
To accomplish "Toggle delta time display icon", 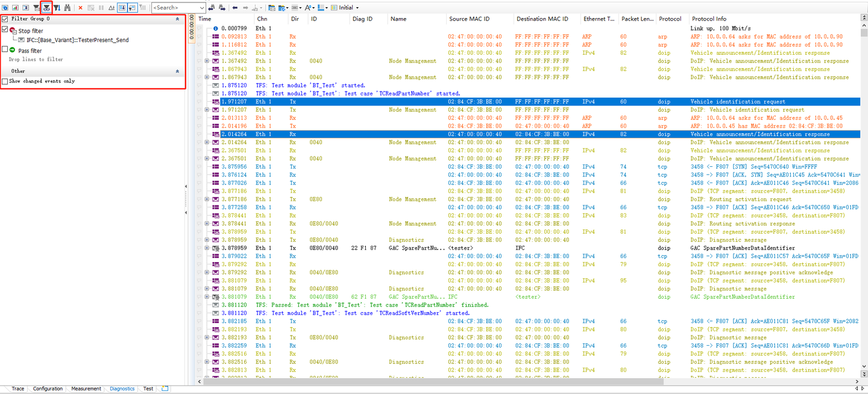I will click(x=112, y=7).
